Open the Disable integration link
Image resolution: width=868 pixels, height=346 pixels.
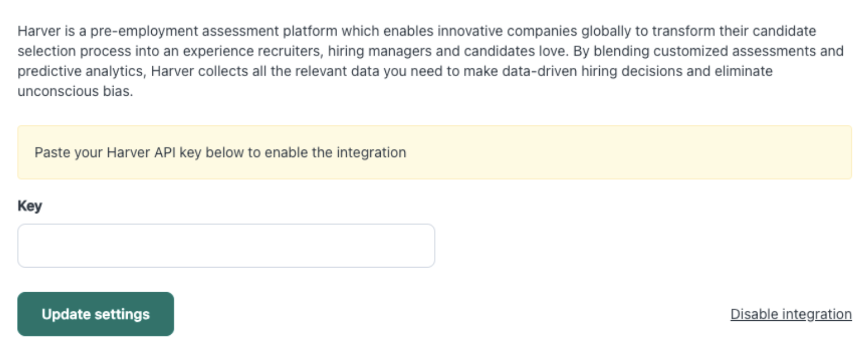click(791, 315)
